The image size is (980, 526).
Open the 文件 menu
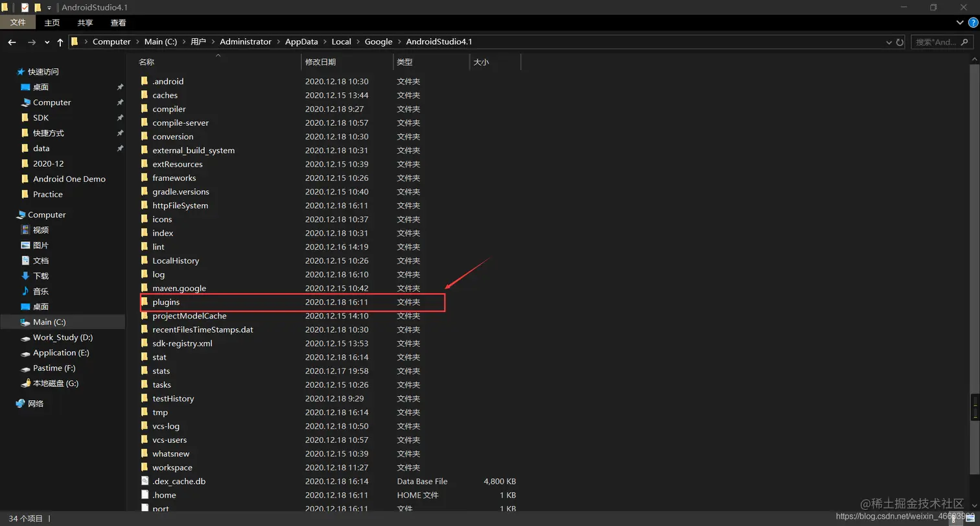[x=18, y=23]
